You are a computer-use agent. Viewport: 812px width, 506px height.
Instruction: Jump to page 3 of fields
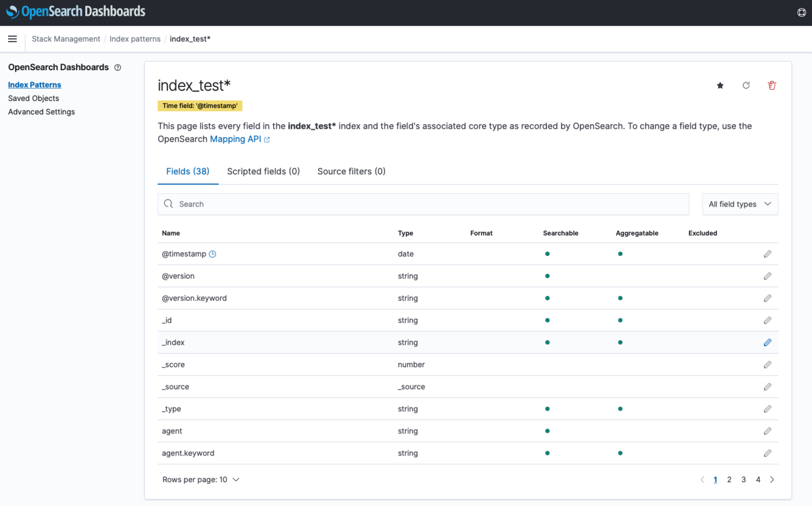click(744, 480)
